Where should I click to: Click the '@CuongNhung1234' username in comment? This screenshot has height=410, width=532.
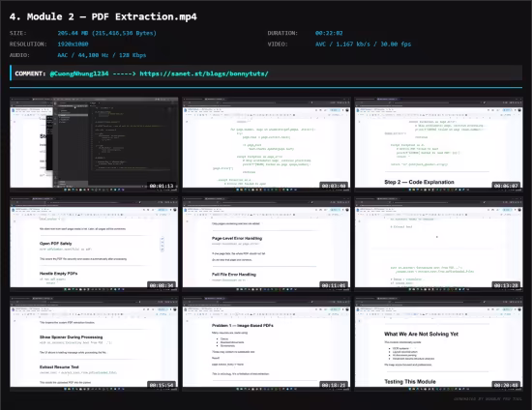coord(79,73)
